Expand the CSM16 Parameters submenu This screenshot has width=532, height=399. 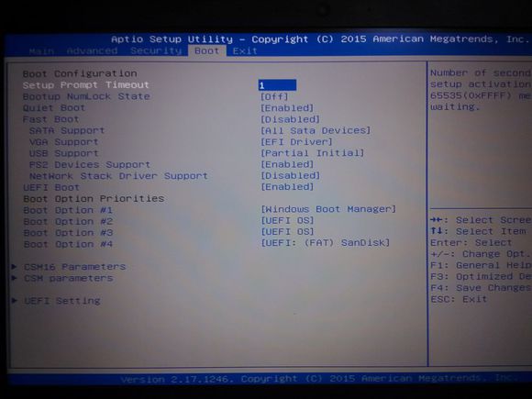tap(74, 267)
